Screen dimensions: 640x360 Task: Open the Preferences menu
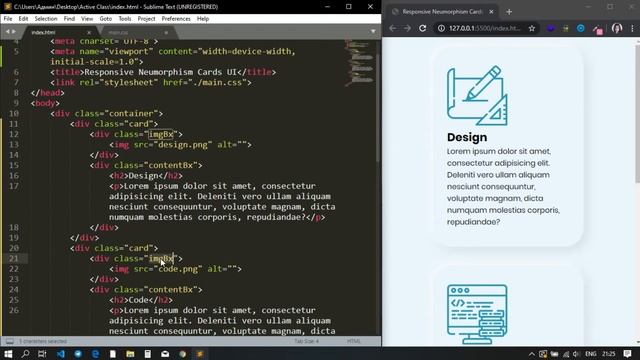(x=176, y=19)
